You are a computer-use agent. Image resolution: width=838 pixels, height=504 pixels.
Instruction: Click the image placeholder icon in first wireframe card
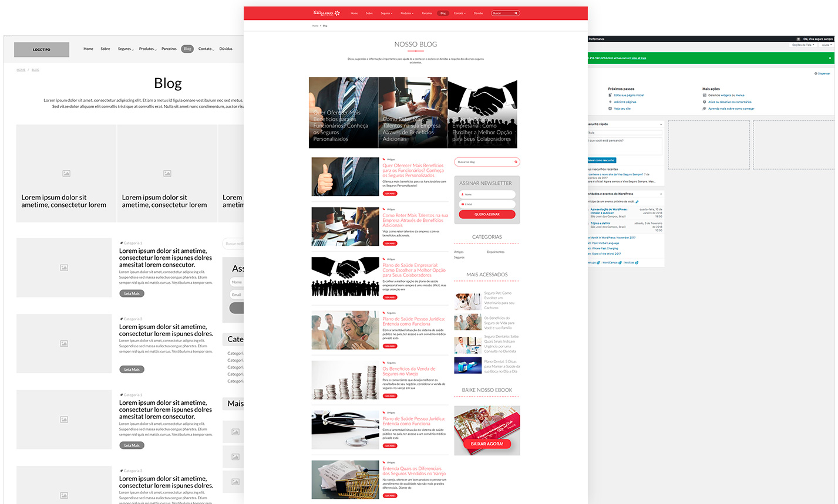tap(66, 174)
